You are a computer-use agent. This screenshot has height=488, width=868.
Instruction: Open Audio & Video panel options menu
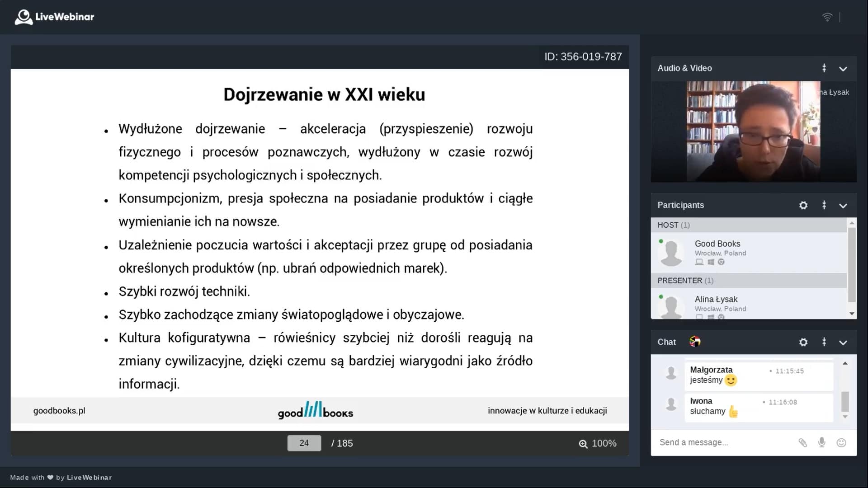pyautogui.click(x=824, y=68)
